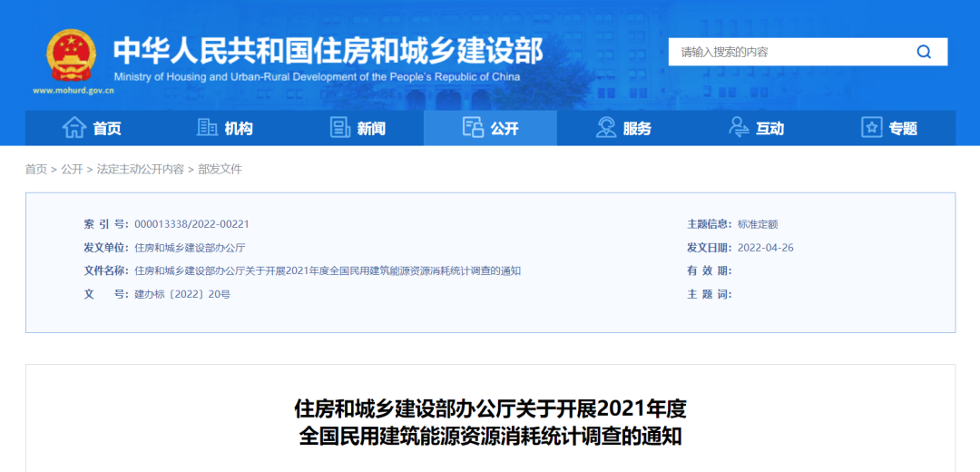This screenshot has height=472, width=980.
Task: Open the 专题 navigation tab
Action: click(x=888, y=128)
